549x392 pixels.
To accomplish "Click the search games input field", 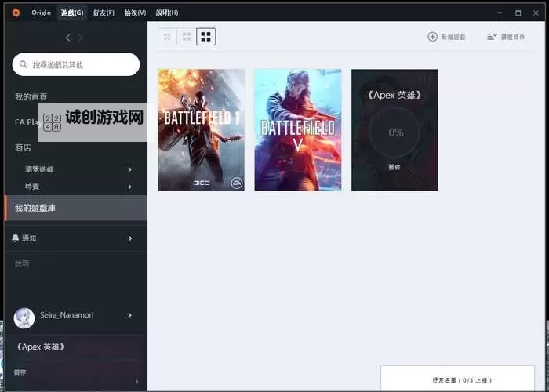I will point(76,64).
